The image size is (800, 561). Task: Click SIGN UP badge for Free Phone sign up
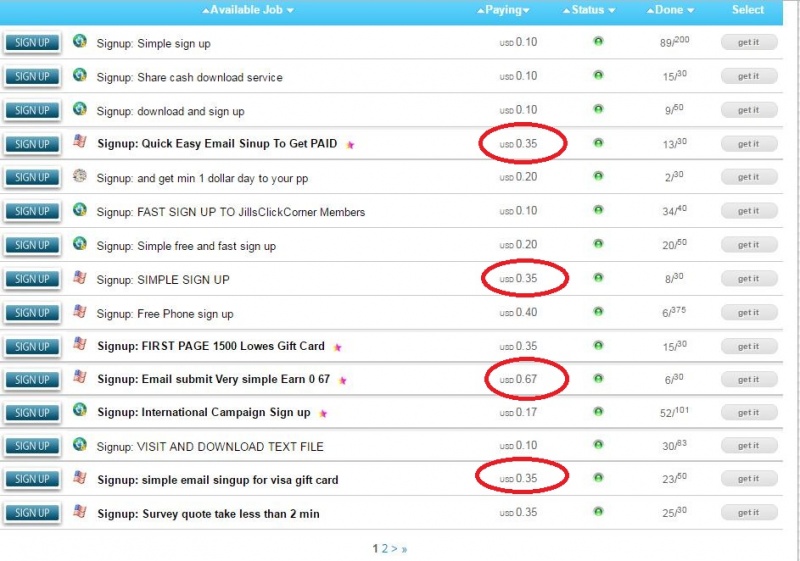tap(32, 313)
